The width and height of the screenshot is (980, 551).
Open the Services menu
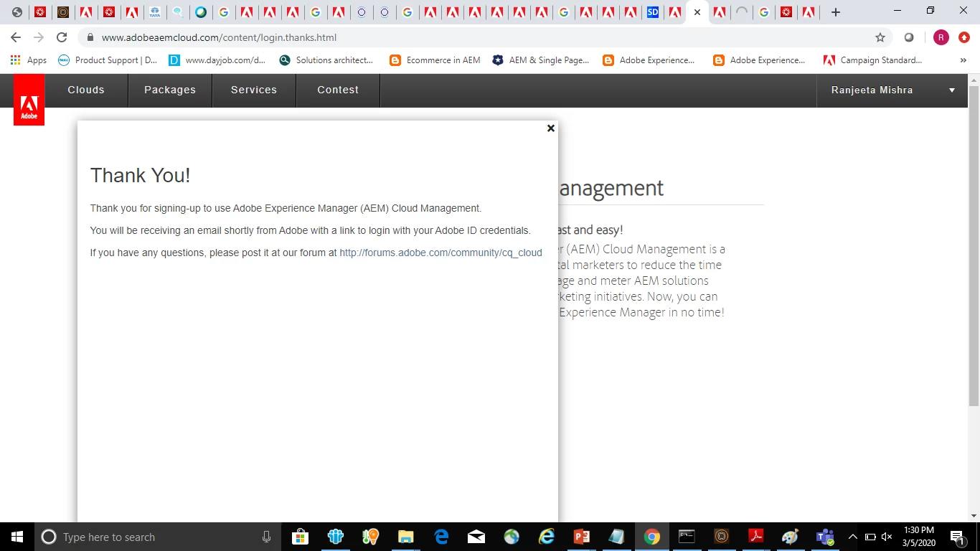[x=254, y=90]
